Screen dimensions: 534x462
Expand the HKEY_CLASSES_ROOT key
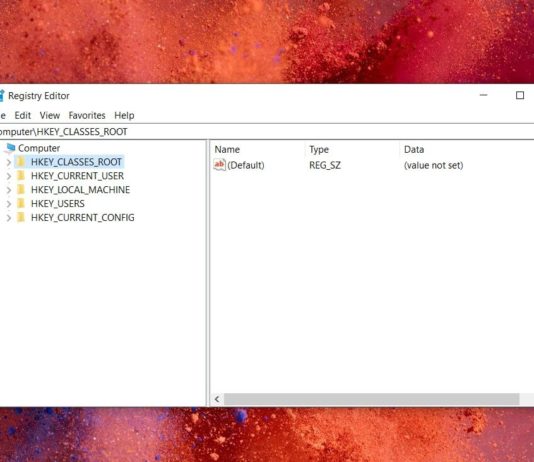tap(9, 163)
